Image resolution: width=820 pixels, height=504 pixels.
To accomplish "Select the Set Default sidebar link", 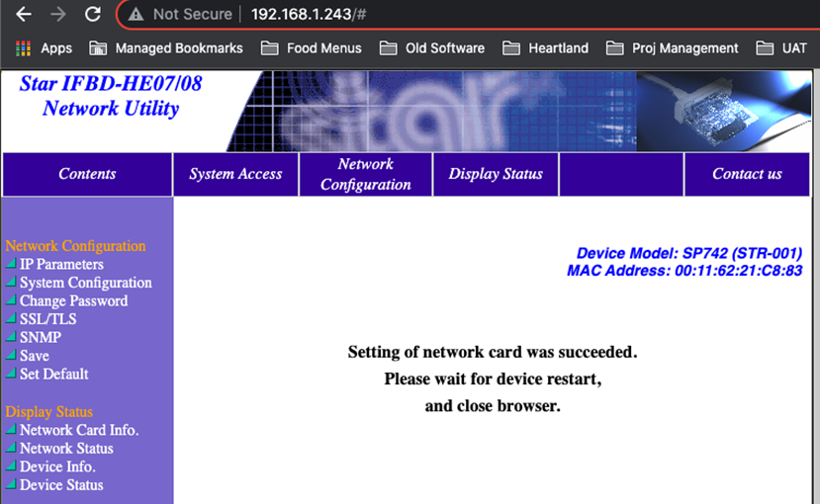I will pos(53,374).
